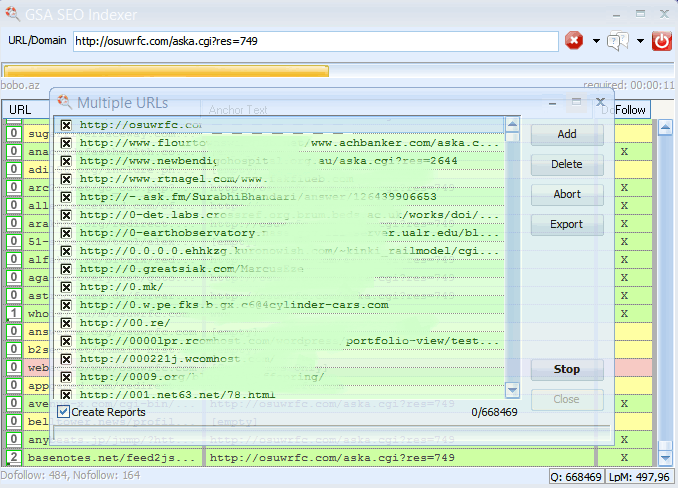The width and height of the screenshot is (678, 488).
Task: Click the orange progress bar
Action: pyautogui.click(x=166, y=71)
